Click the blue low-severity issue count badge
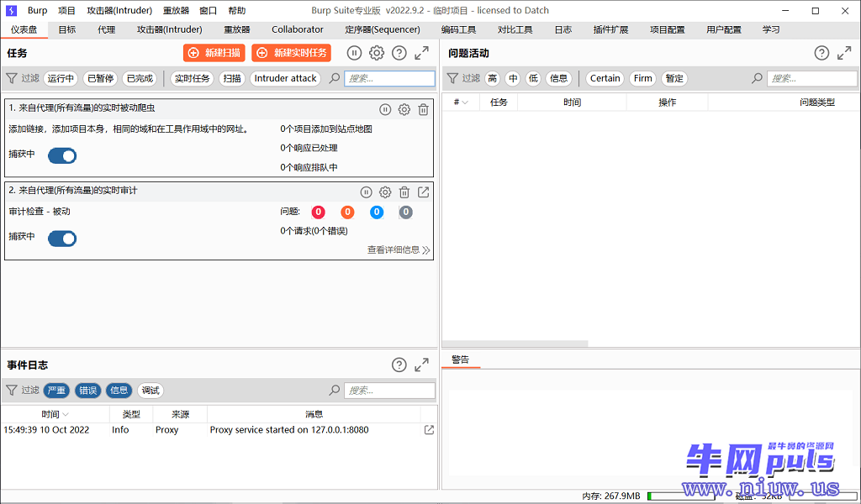Screen dimensions: 861x504 pyautogui.click(x=377, y=213)
